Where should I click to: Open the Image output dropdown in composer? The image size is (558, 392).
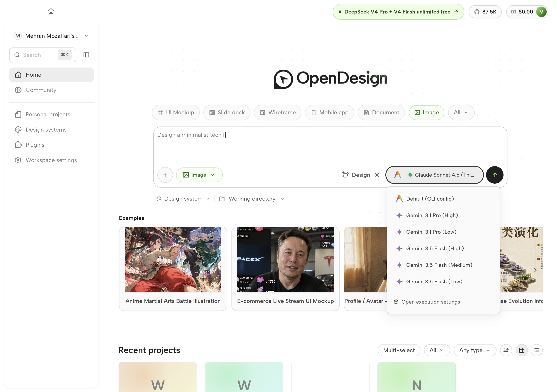[199, 175]
